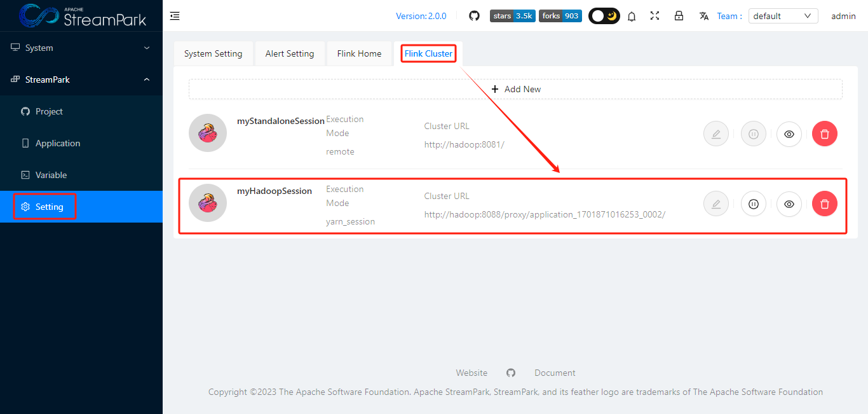Click Add New to create a cluster
Viewport: 868px width, 414px height.
point(516,88)
